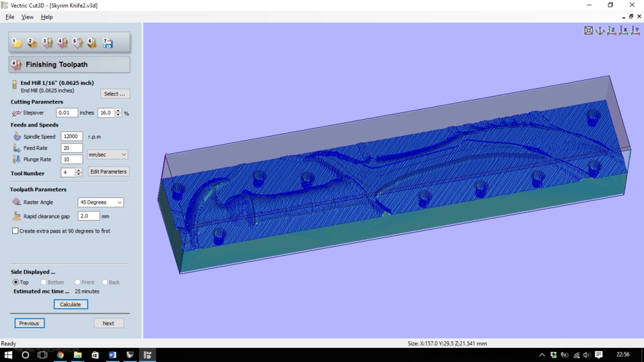
Task: Open step 7 save toolpaths disk icon
Action: [108, 43]
